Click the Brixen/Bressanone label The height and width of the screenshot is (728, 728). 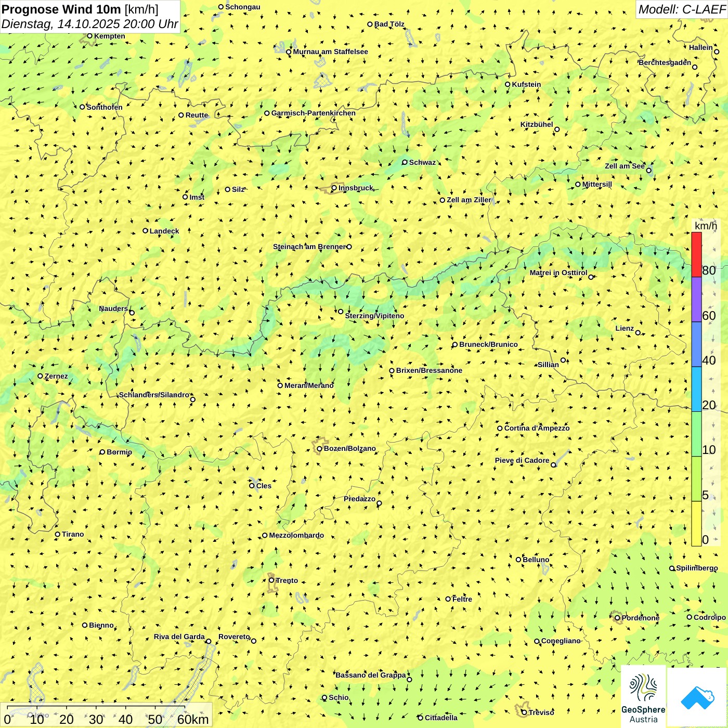(429, 370)
